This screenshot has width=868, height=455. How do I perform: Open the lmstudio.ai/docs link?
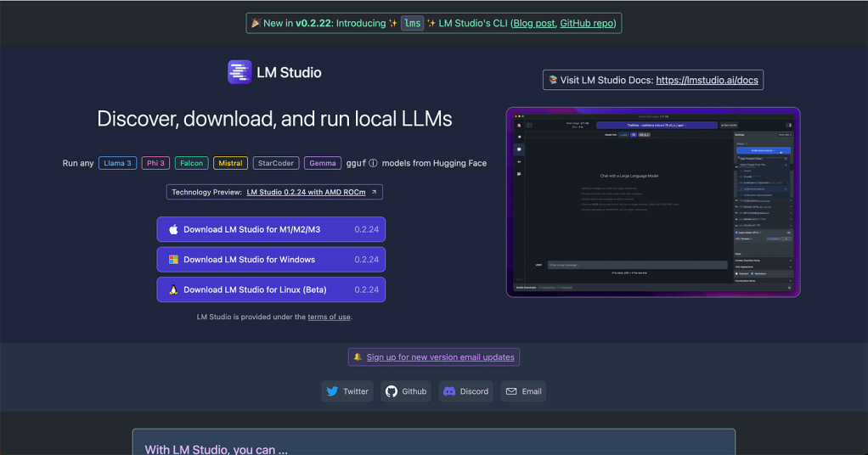point(707,81)
